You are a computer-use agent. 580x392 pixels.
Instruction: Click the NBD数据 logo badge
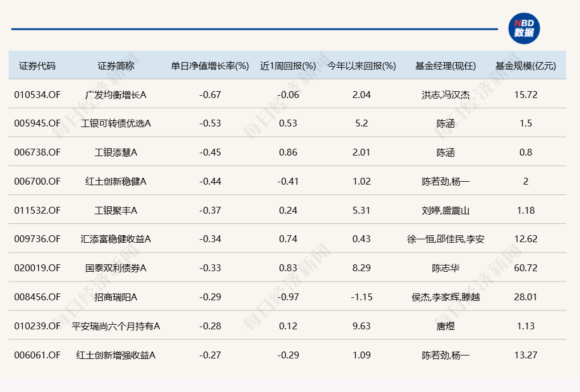pos(524,28)
